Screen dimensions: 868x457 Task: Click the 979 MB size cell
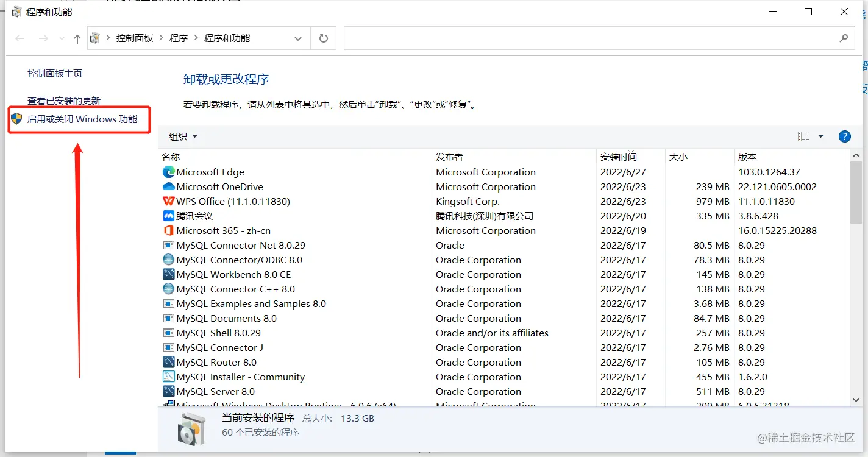(x=713, y=202)
